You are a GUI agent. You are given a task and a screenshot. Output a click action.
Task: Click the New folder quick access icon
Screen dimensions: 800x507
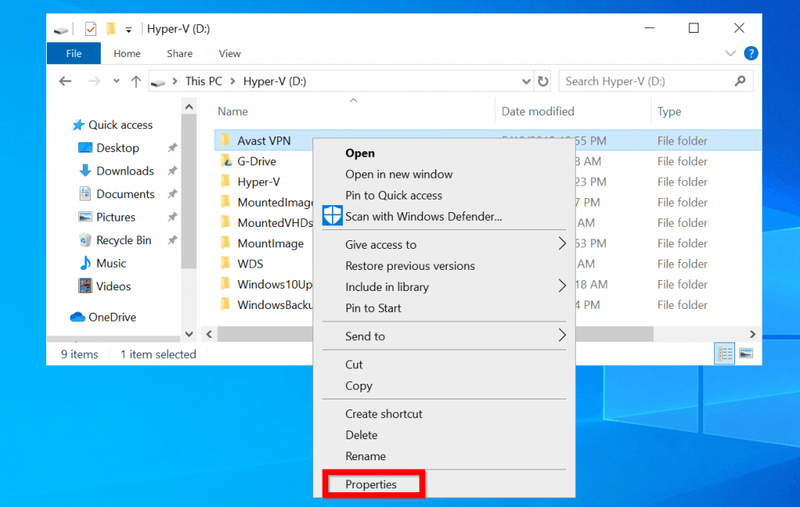pos(111,29)
